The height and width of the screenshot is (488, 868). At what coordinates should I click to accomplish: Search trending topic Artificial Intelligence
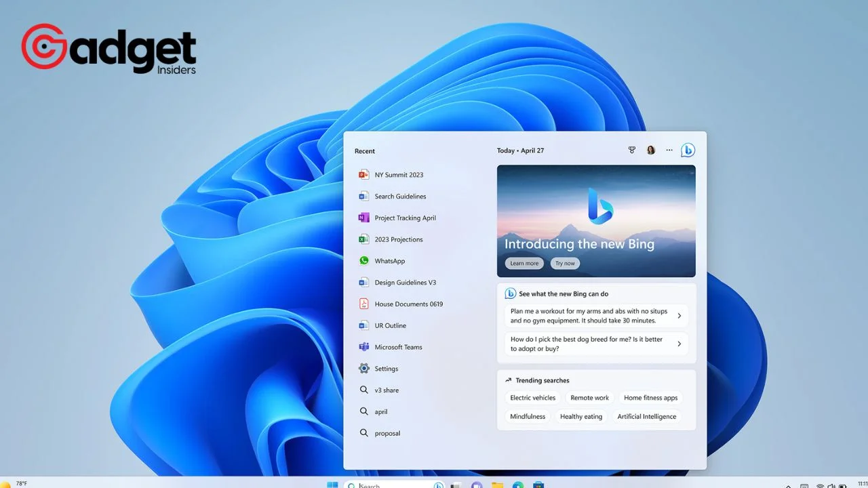coord(647,417)
